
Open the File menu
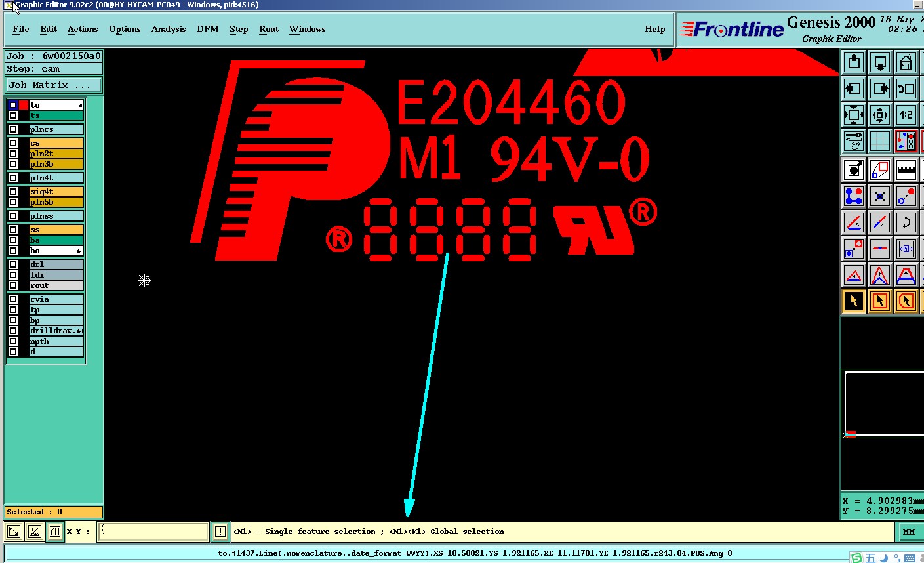(x=21, y=29)
